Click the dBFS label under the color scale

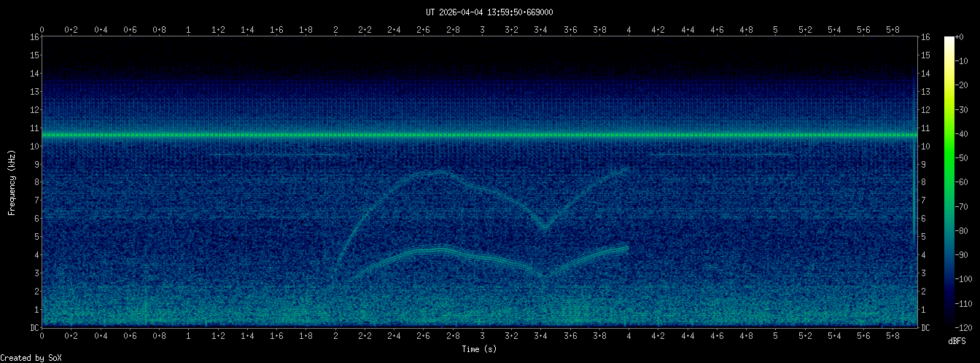pos(958,341)
